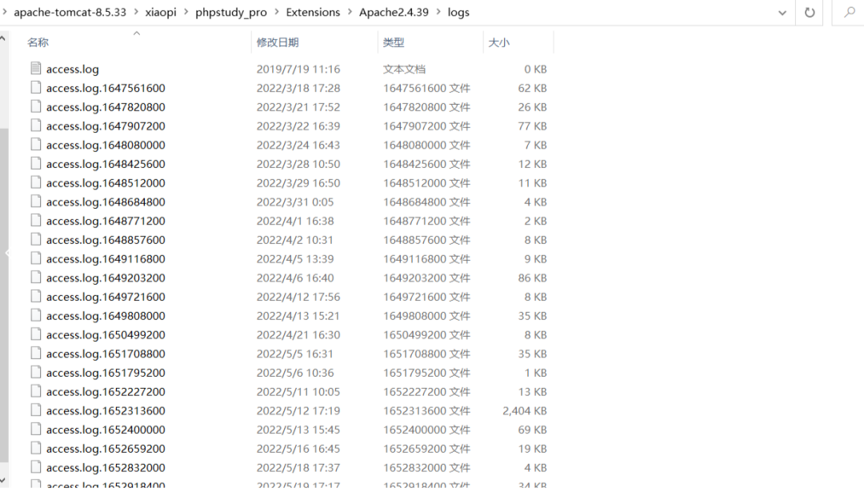Click the 2,404 KB size cell
The image size is (864, 504).
[524, 411]
